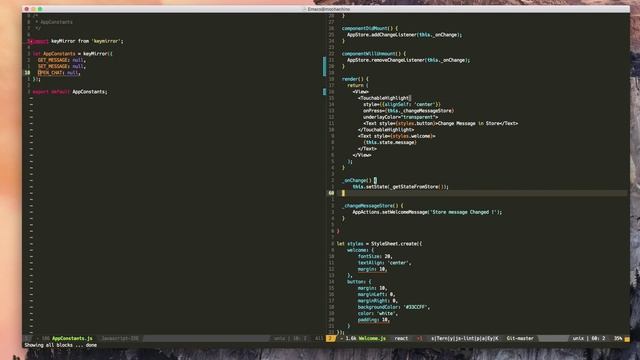Click the opening <View> tag line

361,92
